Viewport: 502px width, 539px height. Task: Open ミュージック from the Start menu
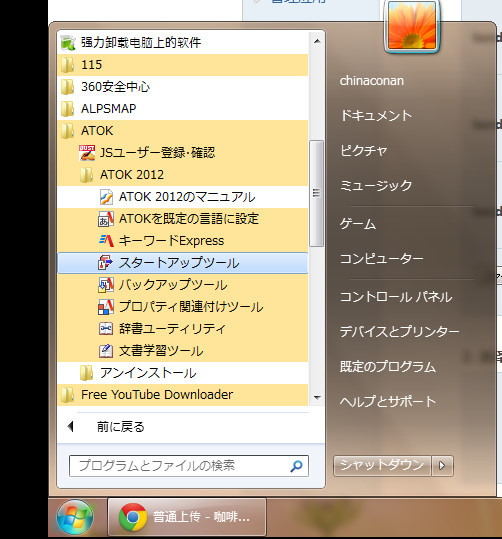pyautogui.click(x=376, y=186)
